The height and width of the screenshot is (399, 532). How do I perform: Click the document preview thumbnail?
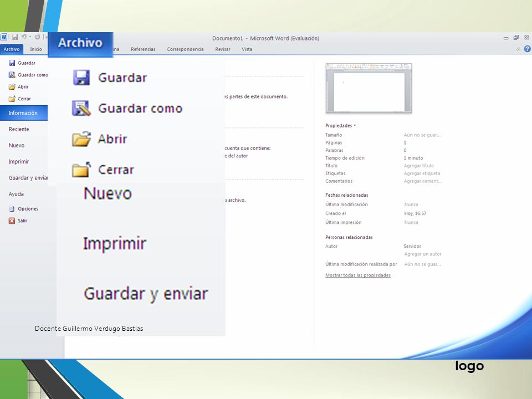pyautogui.click(x=369, y=88)
